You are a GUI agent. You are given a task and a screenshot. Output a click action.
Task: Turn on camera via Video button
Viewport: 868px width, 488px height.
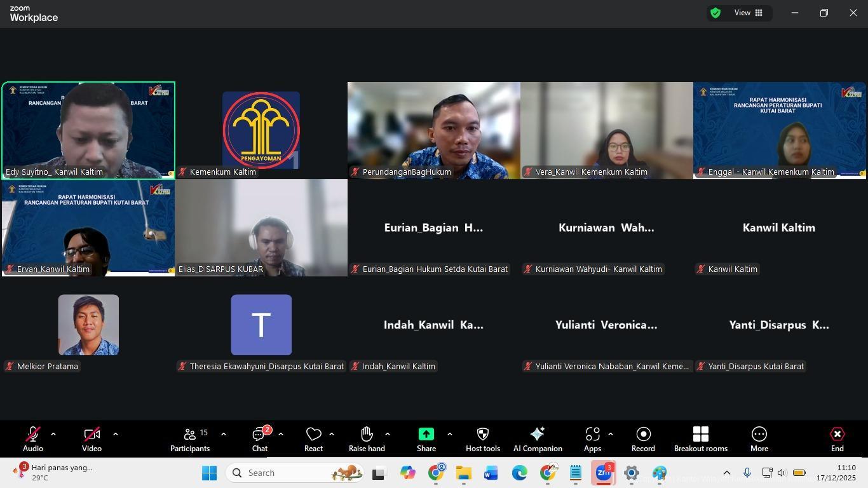click(x=92, y=439)
